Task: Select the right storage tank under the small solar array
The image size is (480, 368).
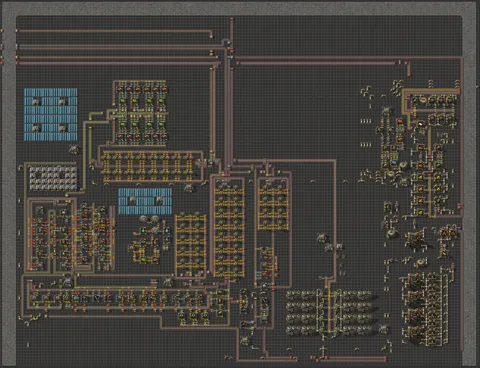Action: (x=155, y=219)
